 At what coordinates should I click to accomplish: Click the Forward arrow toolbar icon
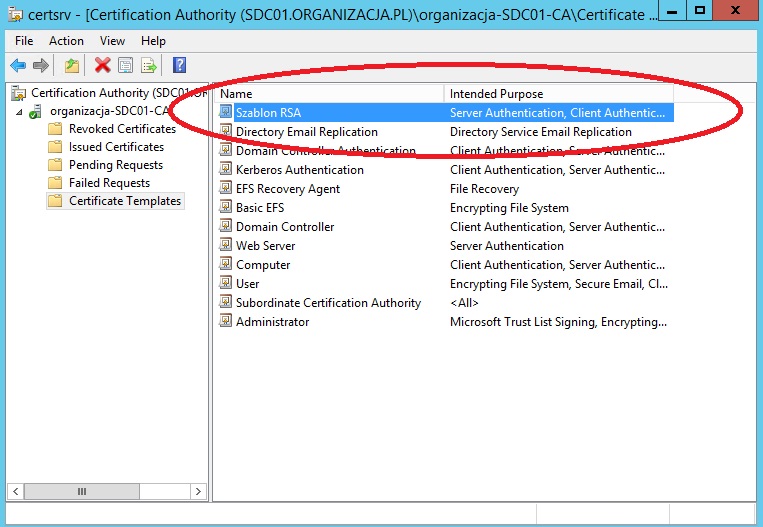(41, 65)
